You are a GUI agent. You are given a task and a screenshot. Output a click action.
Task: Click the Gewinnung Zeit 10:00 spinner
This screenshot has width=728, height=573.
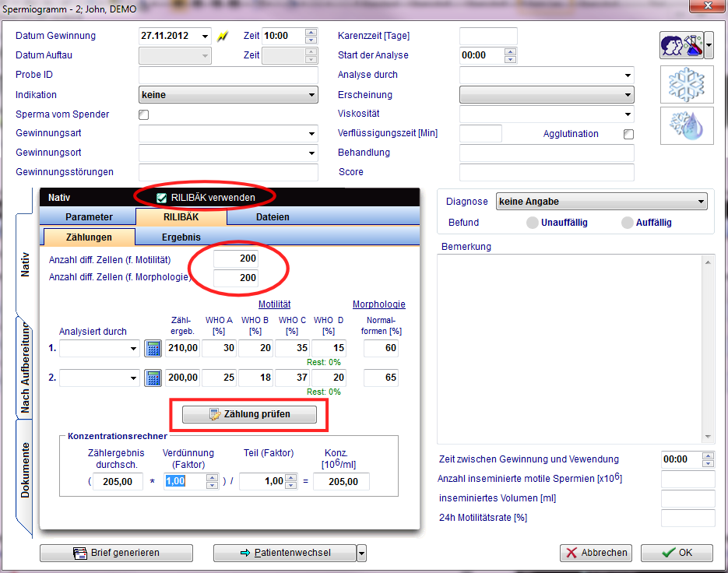pyautogui.click(x=311, y=37)
